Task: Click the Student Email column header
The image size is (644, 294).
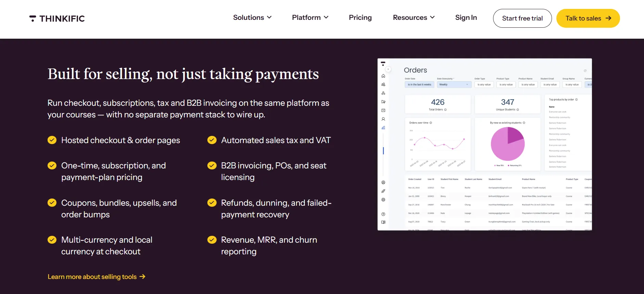Action: pyautogui.click(x=495, y=179)
